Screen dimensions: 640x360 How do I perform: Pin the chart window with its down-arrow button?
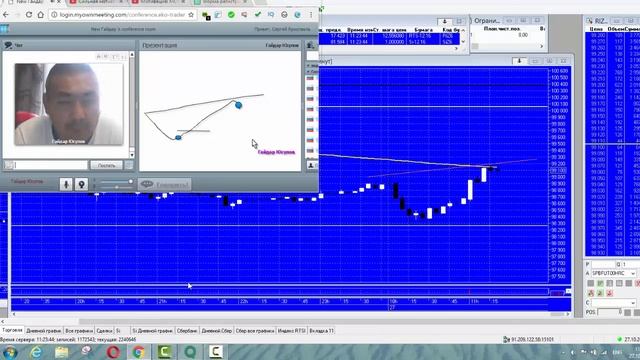(x=519, y=61)
